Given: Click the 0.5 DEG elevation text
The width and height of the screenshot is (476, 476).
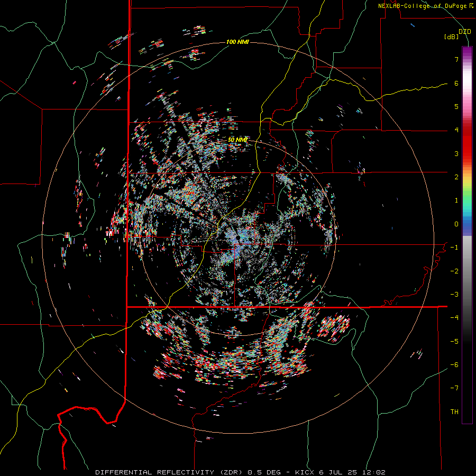Looking at the screenshot, I should [x=264, y=472].
